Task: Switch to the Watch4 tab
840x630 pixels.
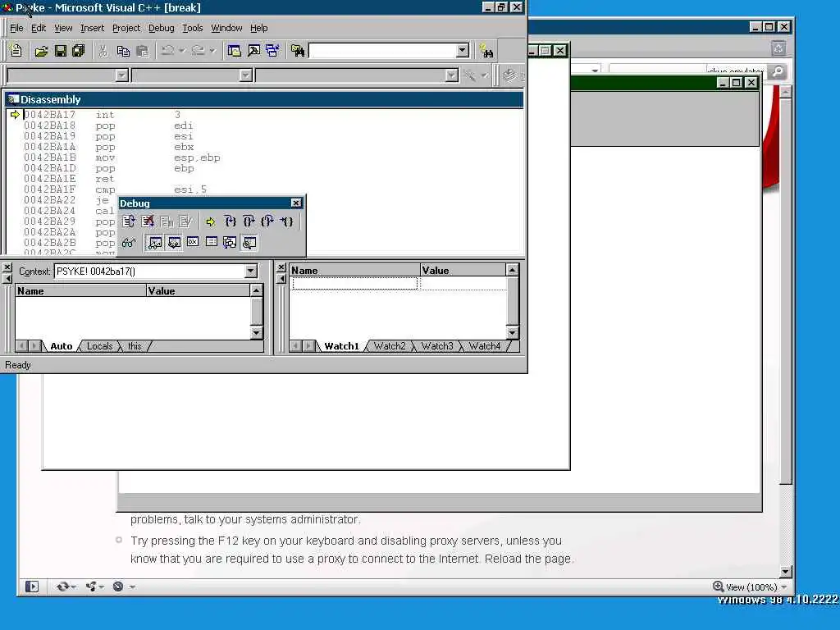Action: tap(484, 346)
